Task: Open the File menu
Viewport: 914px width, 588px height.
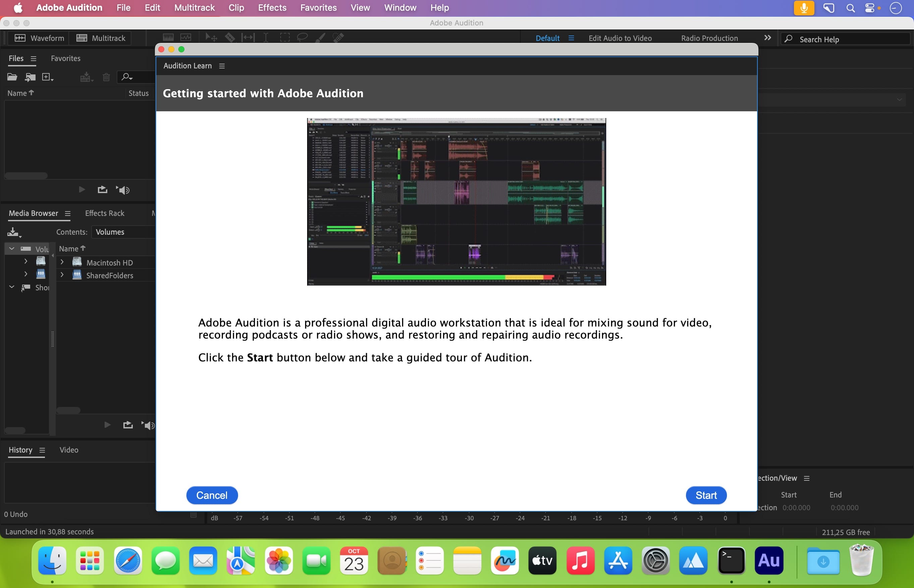Action: (x=123, y=8)
